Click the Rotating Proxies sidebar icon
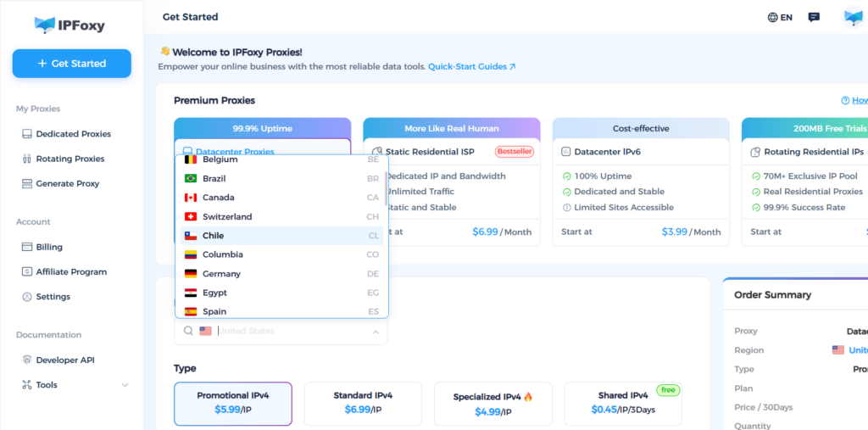Image resolution: width=868 pixels, height=430 pixels. 27,159
